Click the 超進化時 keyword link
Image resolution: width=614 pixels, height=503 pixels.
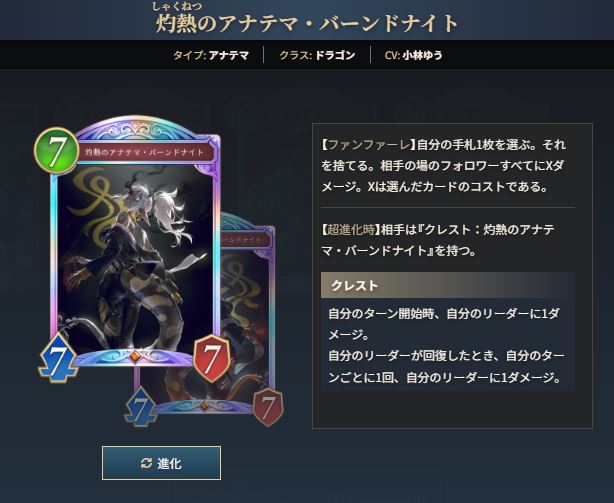tap(350, 229)
